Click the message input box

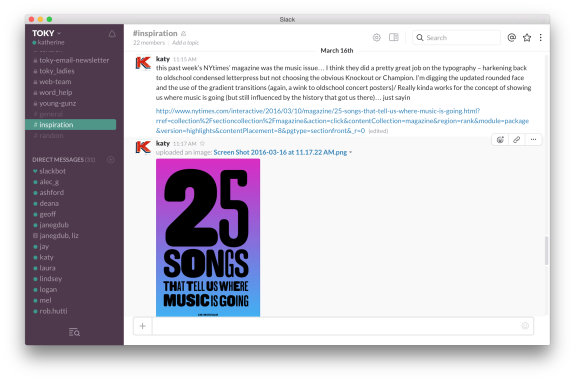(337, 326)
